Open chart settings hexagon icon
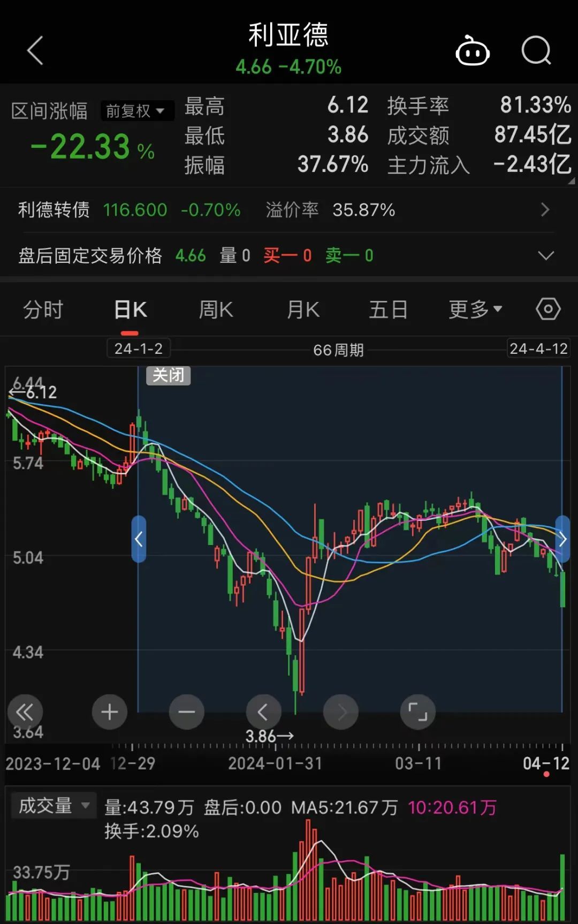Screen dimensions: 578x924 tap(548, 309)
